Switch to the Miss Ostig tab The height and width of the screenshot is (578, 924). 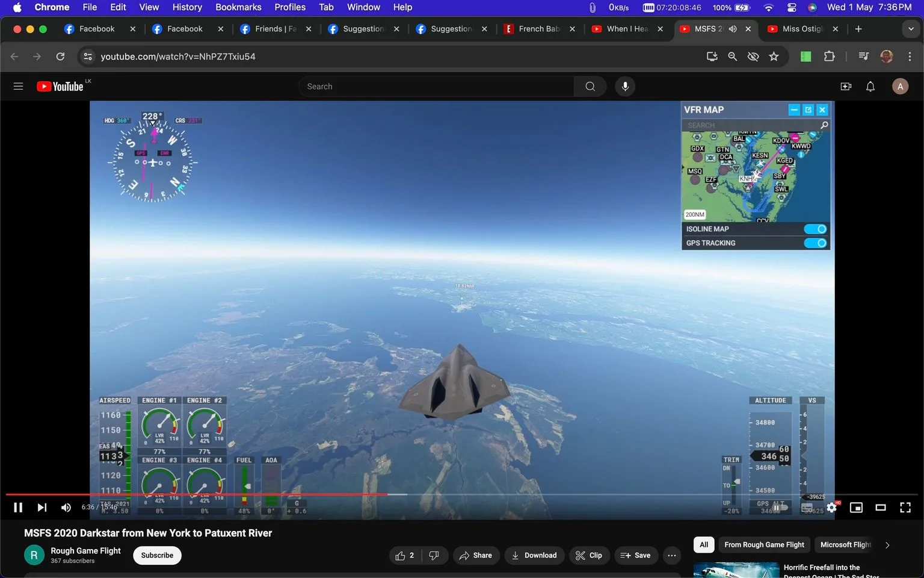point(800,28)
